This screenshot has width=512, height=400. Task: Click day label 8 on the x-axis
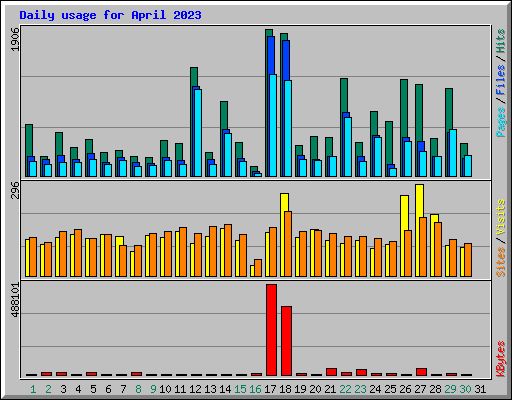138,389
